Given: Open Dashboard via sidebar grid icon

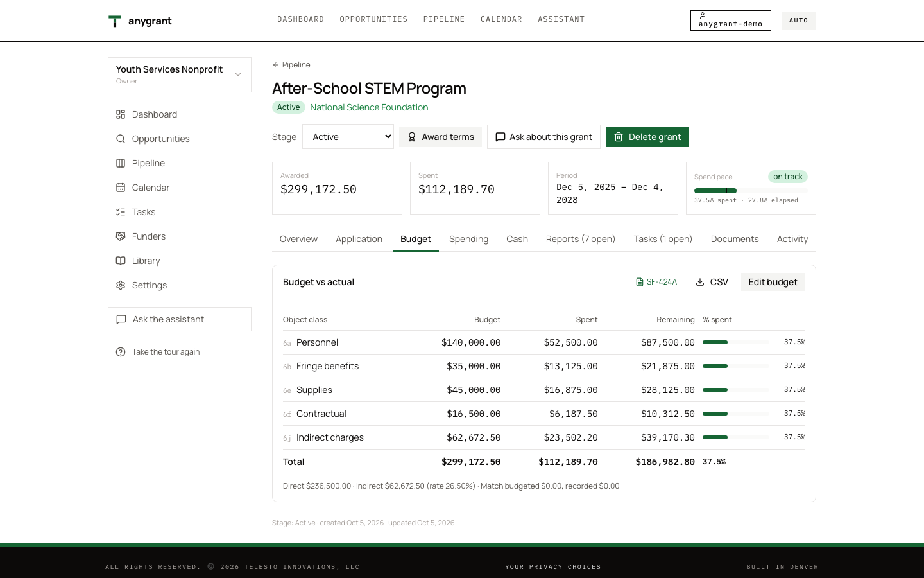Looking at the screenshot, I should (x=121, y=114).
